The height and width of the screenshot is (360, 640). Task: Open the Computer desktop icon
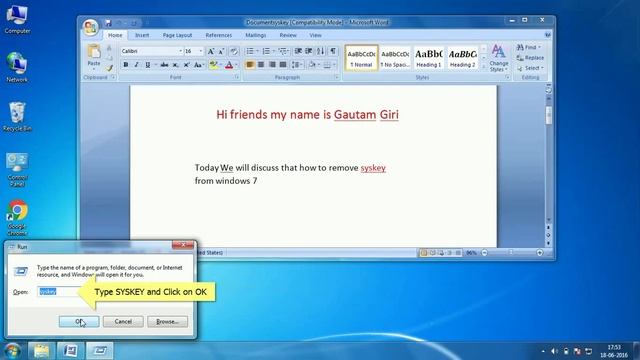click(17, 20)
